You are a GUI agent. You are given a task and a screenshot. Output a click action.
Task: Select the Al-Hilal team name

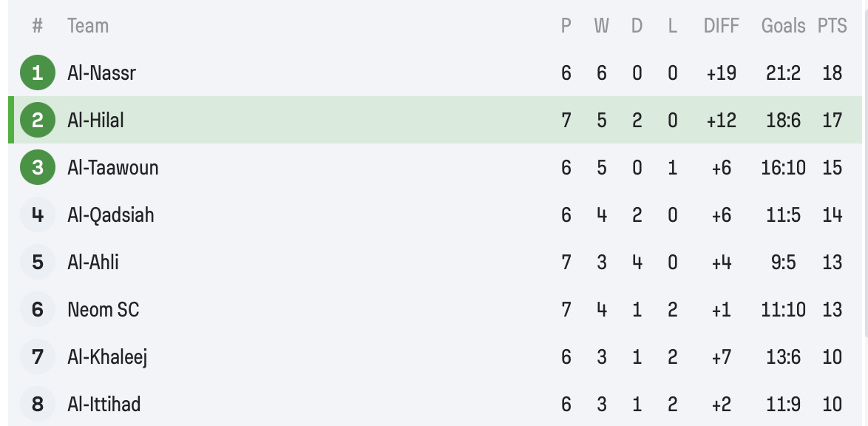[95, 121]
